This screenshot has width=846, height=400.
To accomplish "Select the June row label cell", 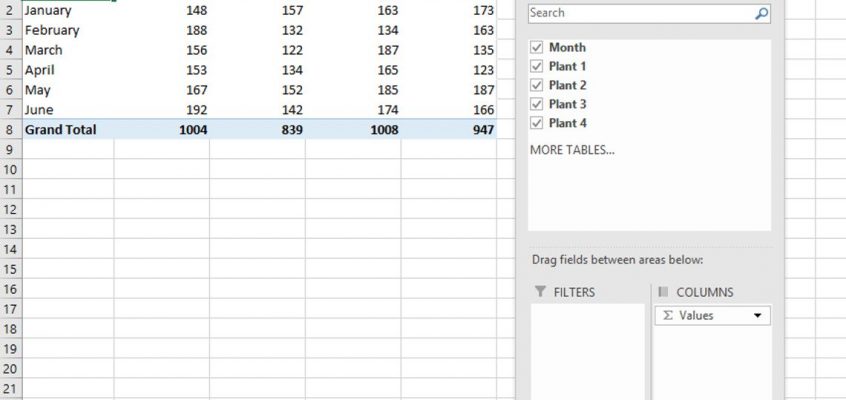I will point(68,110).
